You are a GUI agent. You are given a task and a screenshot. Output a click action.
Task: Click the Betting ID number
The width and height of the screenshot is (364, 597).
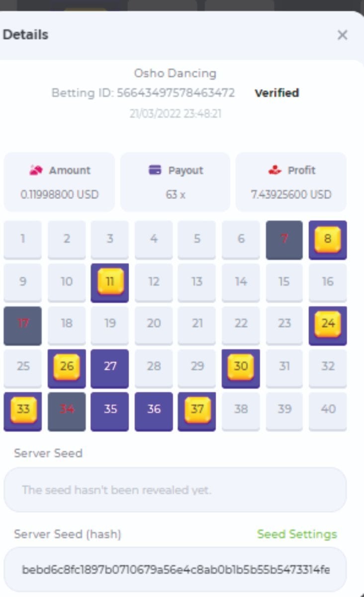tap(176, 93)
